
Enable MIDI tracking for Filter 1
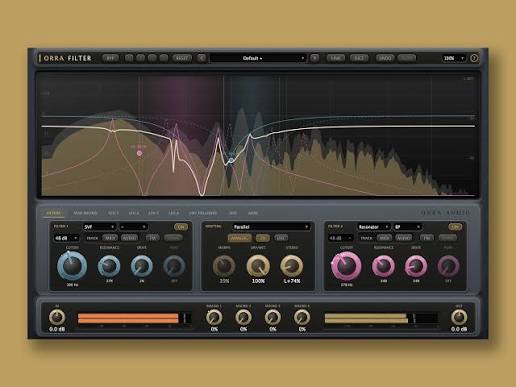click(110, 238)
